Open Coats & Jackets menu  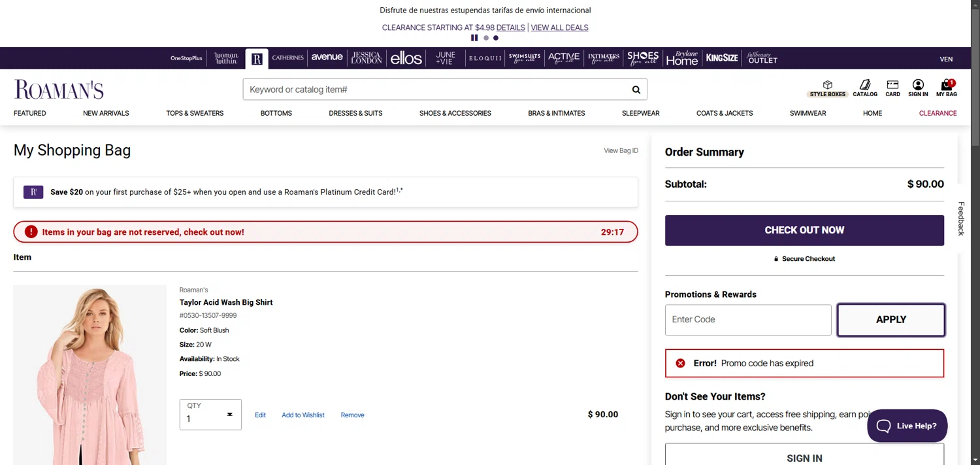point(725,113)
